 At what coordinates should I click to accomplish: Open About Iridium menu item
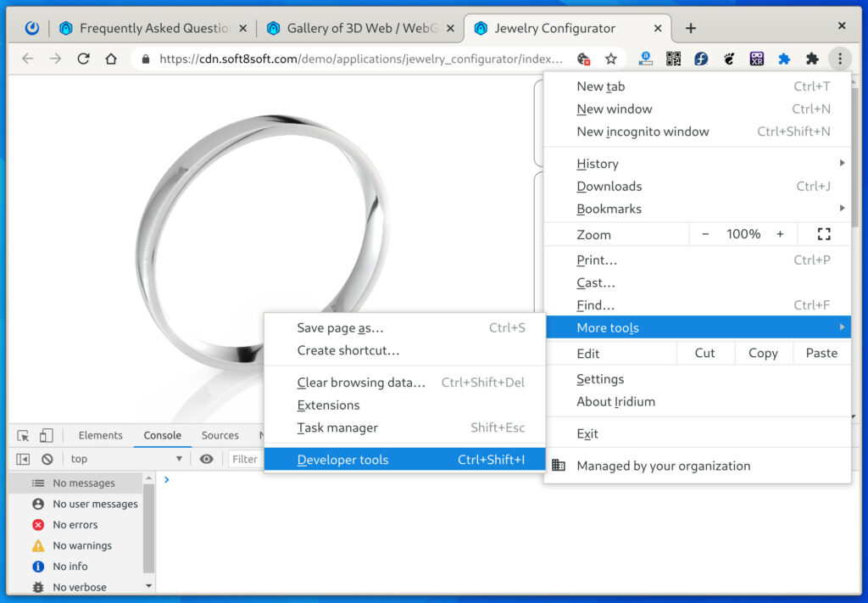pyautogui.click(x=698, y=402)
